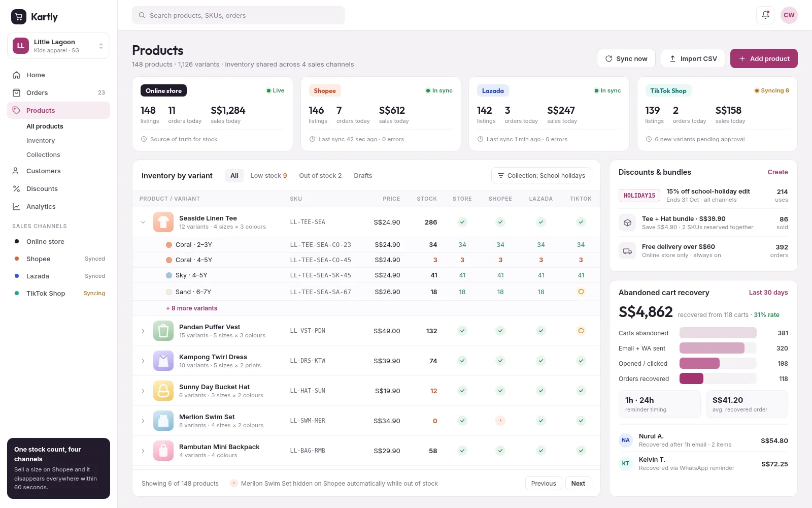
Task: Open Inventory in the sidebar
Action: tap(41, 141)
